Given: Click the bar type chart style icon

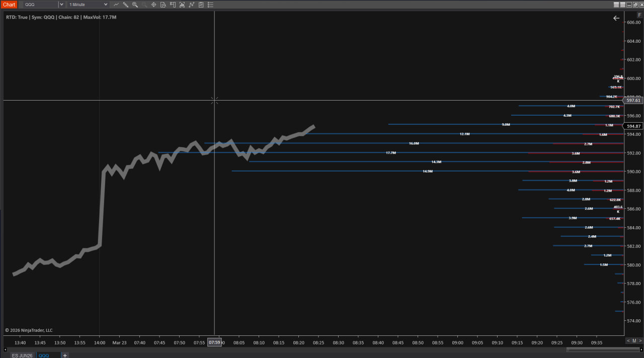Looking at the screenshot, I should pyautogui.click(x=116, y=5).
